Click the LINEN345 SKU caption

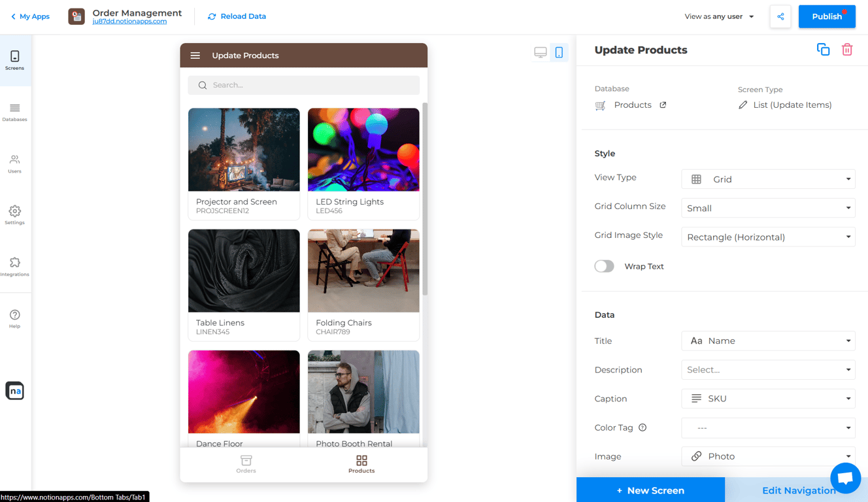212,332
